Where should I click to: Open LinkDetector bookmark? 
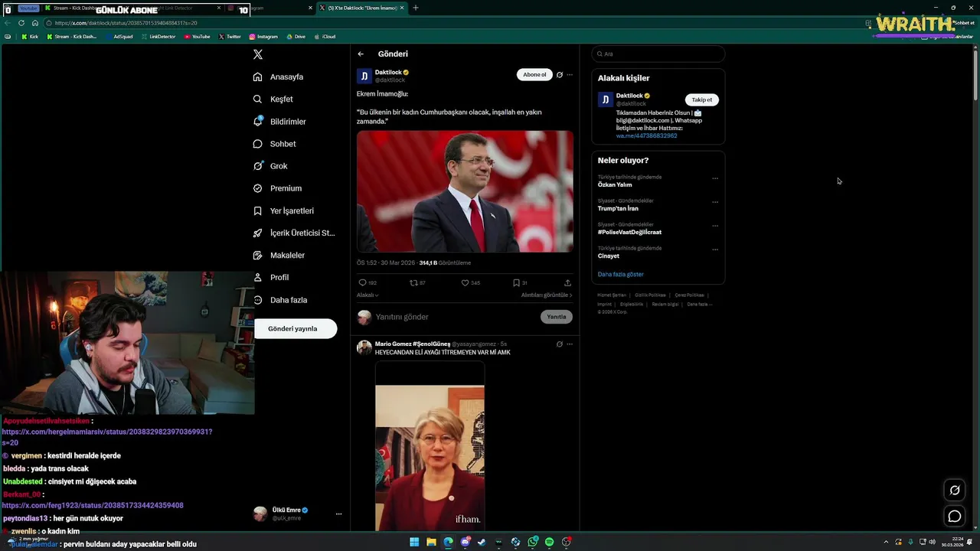click(158, 36)
